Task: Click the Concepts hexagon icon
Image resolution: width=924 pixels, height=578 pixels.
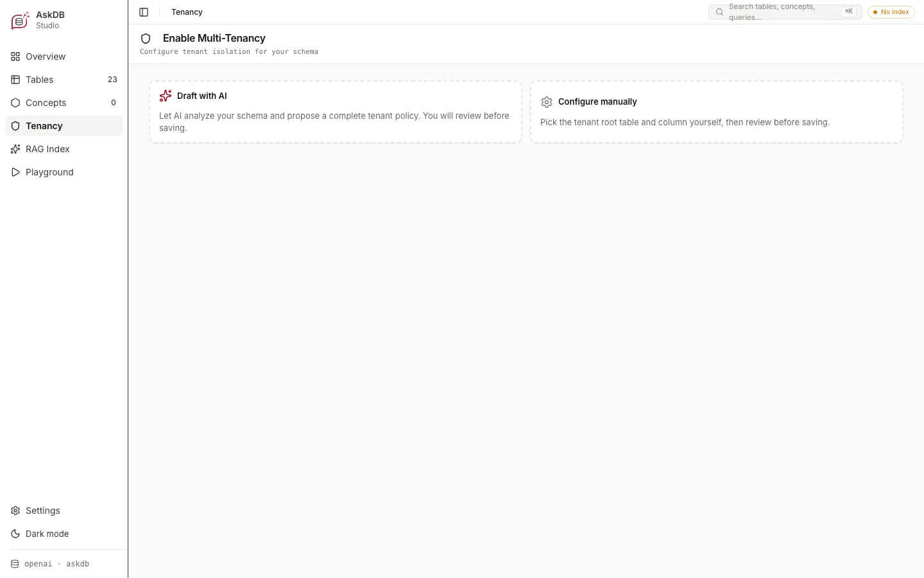Action: [x=15, y=103]
